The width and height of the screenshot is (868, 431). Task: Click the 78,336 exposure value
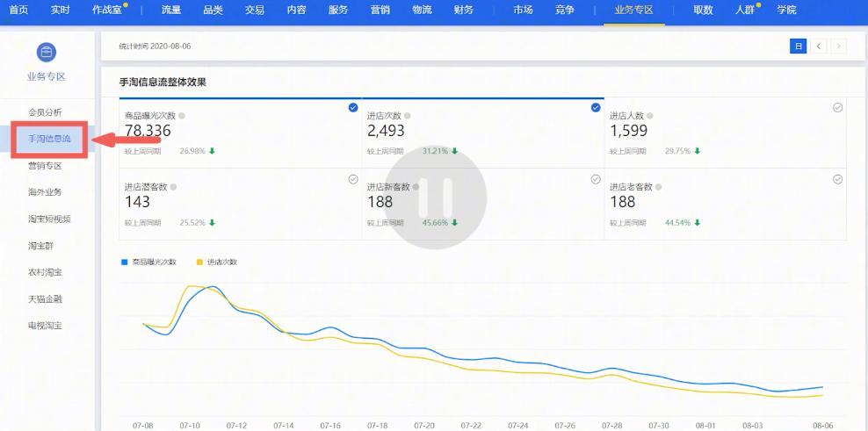coord(148,131)
